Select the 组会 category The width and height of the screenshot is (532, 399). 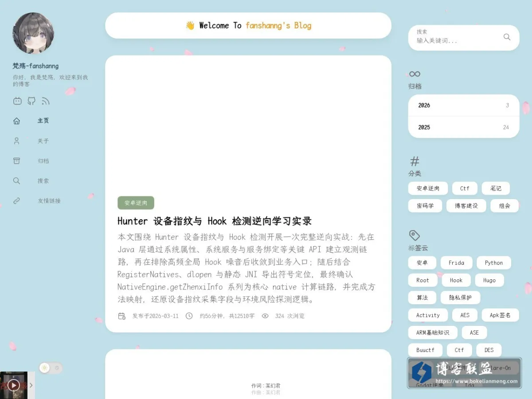click(x=505, y=206)
